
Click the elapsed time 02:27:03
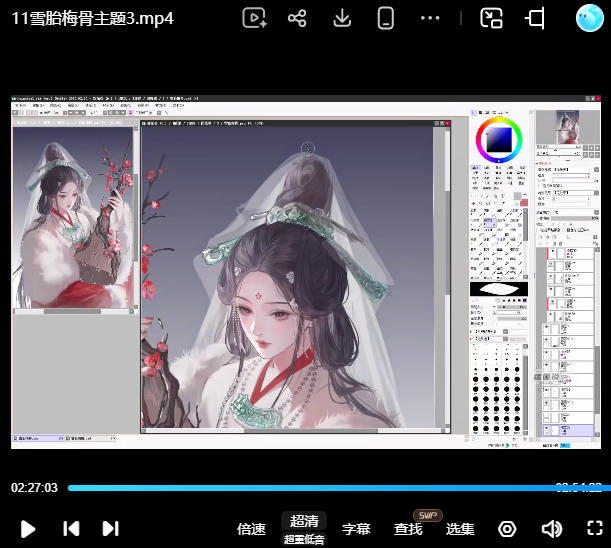[x=34, y=488]
